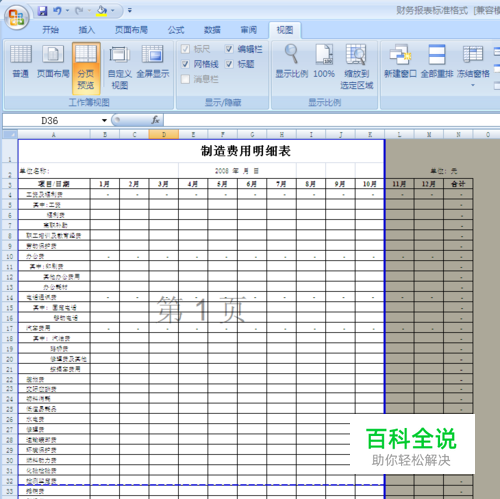Screen dimensions: 500x499
Task: Open the Page Layout (页面布局) ribbon tab
Action: pyautogui.click(x=131, y=30)
